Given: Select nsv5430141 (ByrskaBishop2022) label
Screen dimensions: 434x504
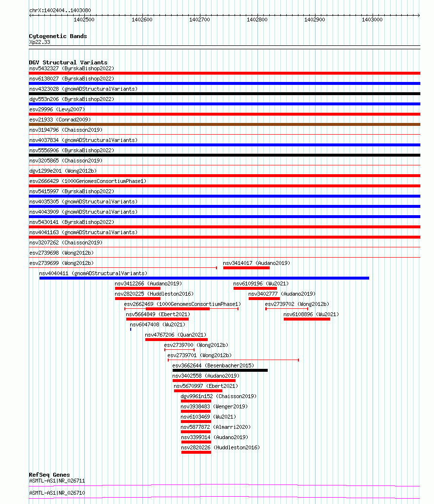Looking at the screenshot, I should click(x=72, y=222).
